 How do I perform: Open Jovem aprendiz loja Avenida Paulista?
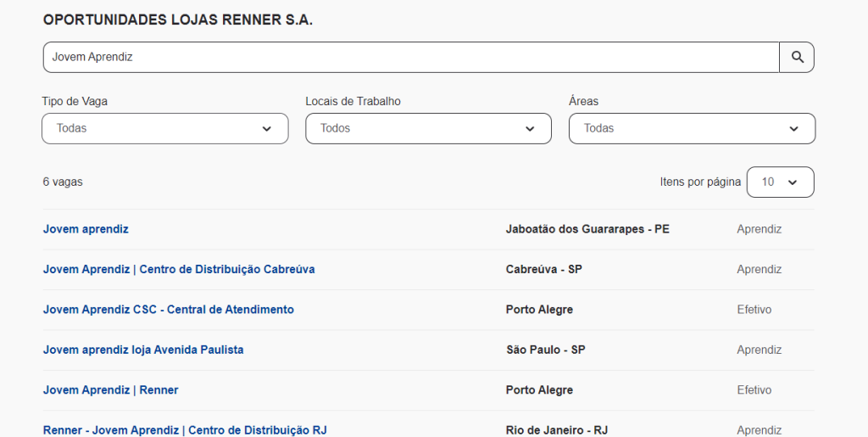click(x=143, y=350)
